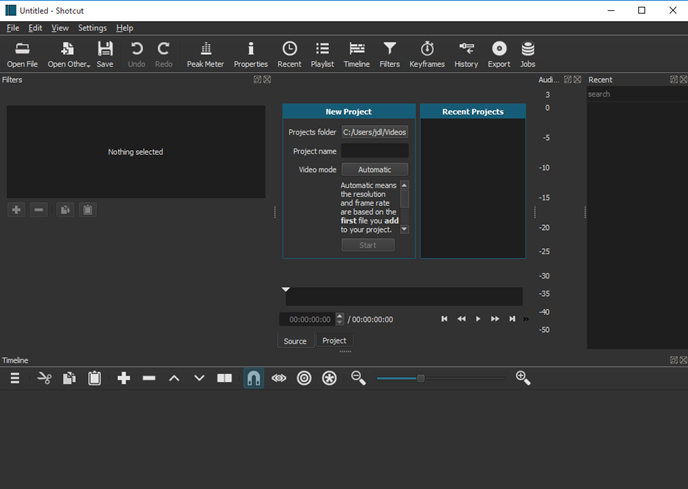
Task: Open the Jobs panel
Action: [527, 54]
